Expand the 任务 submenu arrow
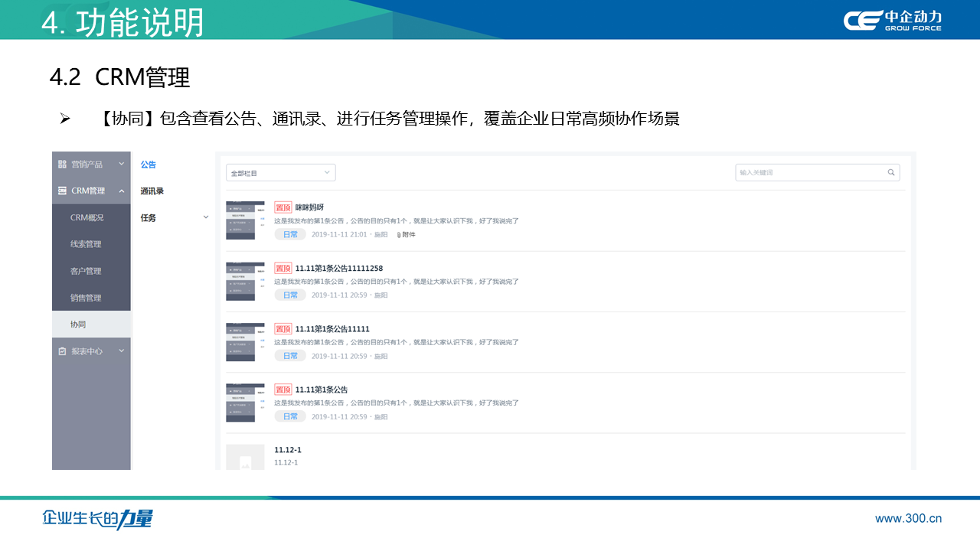 pyautogui.click(x=205, y=217)
